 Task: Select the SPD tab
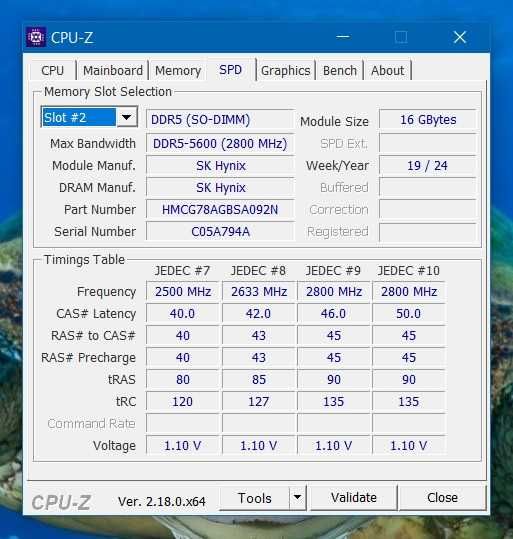coord(230,70)
